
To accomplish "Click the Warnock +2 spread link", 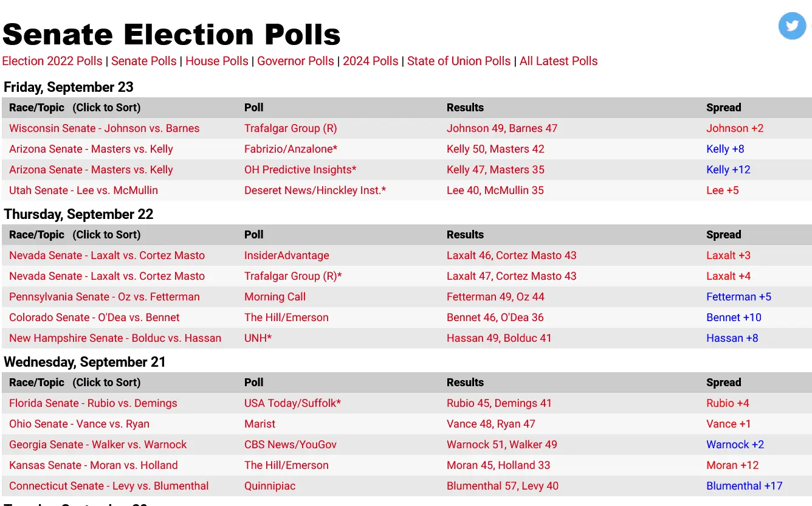I will (x=735, y=445).
